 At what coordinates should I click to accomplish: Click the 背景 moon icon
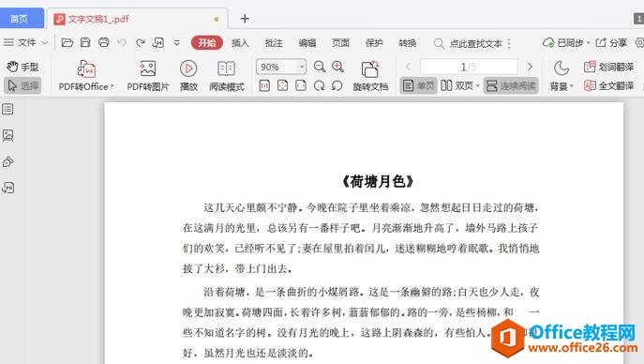tap(561, 68)
